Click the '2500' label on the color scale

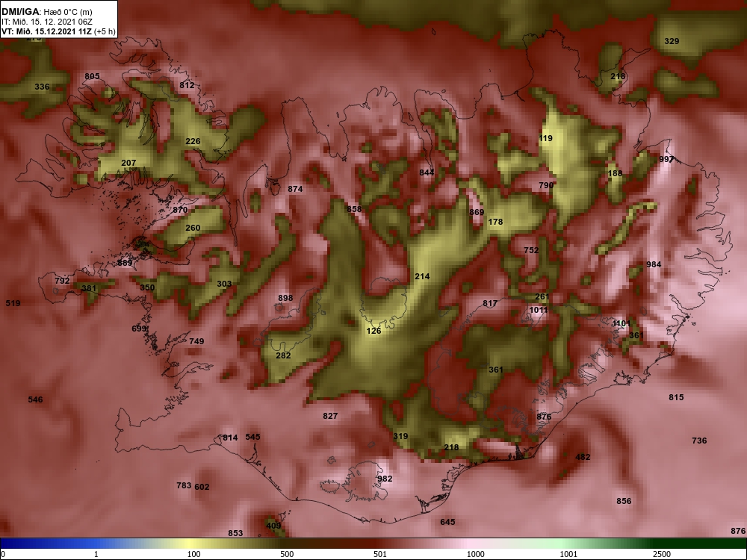coord(662,554)
